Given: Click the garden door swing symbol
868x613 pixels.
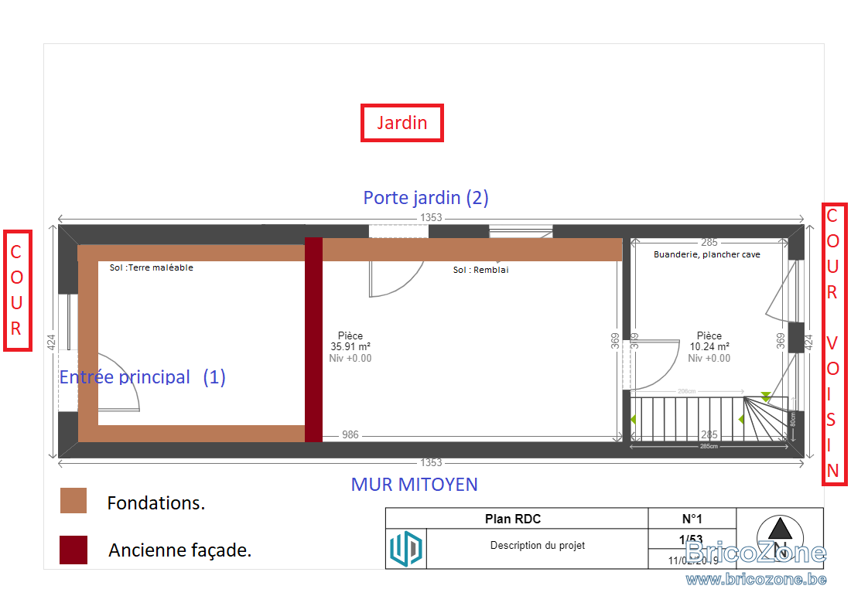Looking at the screenshot, I should click(397, 279).
